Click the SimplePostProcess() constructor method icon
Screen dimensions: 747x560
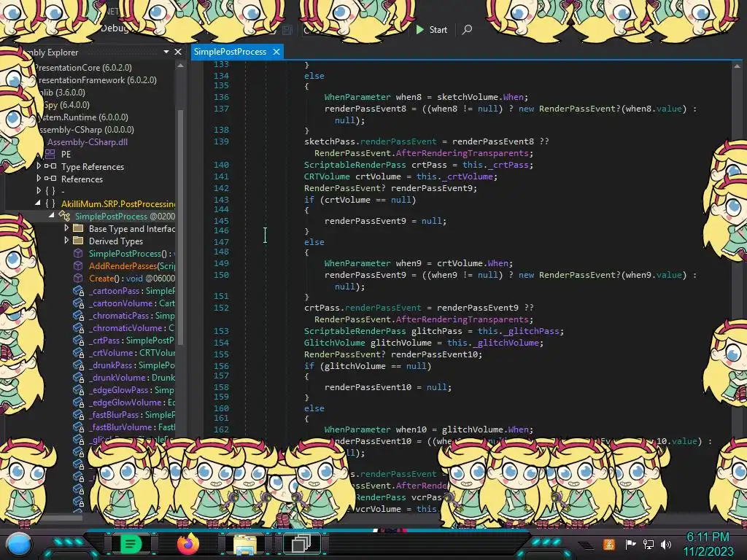click(78, 253)
